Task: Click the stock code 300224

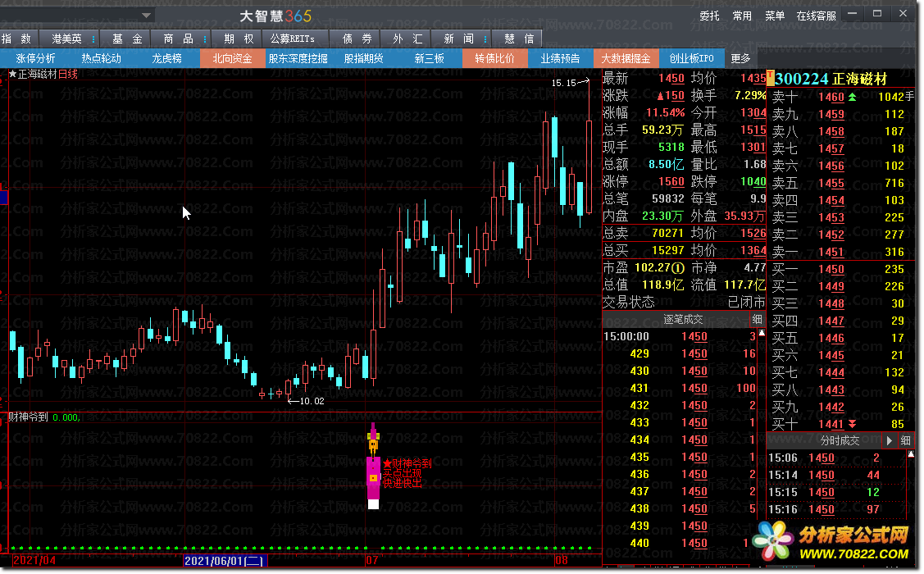Action: click(x=802, y=79)
